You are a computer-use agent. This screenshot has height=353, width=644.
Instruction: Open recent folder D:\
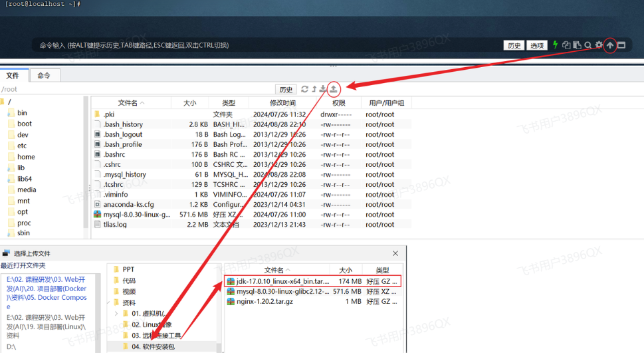(x=11, y=347)
